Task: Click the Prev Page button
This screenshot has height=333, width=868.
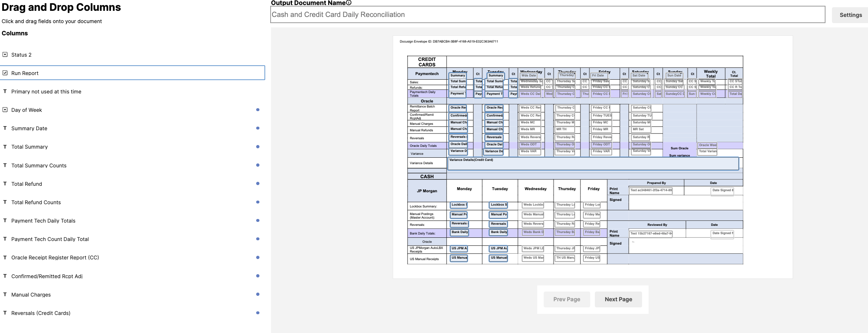Action: 567,299
